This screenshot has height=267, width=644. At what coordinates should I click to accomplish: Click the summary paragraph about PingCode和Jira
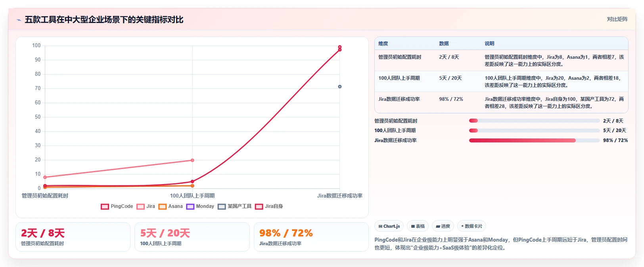tap(501, 244)
